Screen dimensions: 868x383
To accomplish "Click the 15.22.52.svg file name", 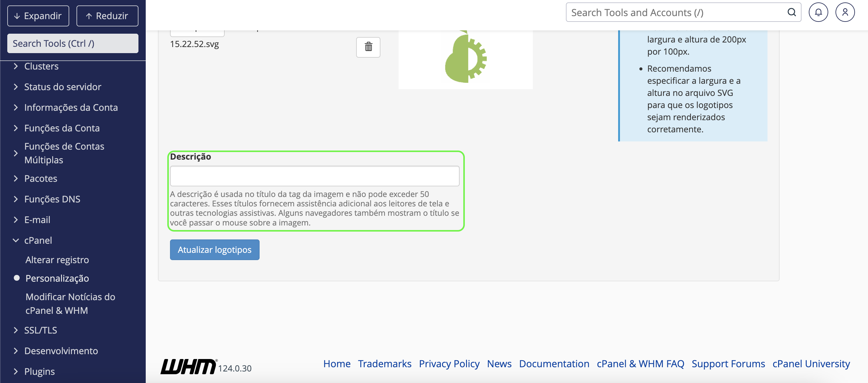I will (x=194, y=44).
